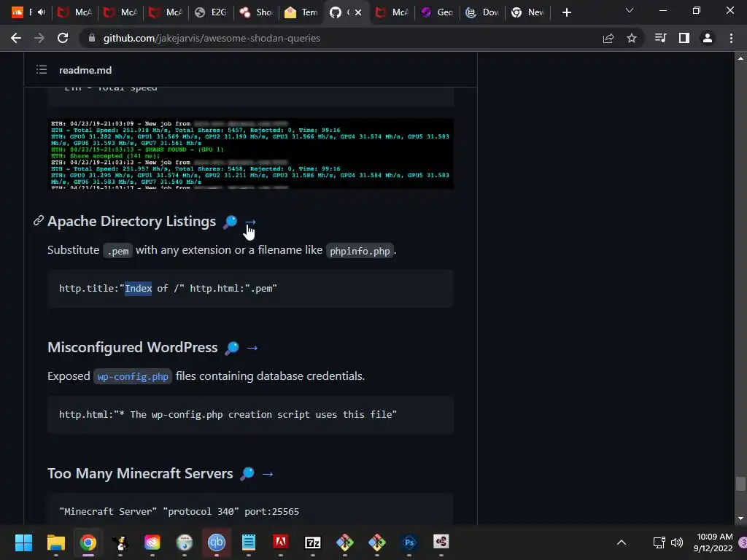747x560 pixels.
Task: Open a new browser tab
Action: (x=566, y=12)
